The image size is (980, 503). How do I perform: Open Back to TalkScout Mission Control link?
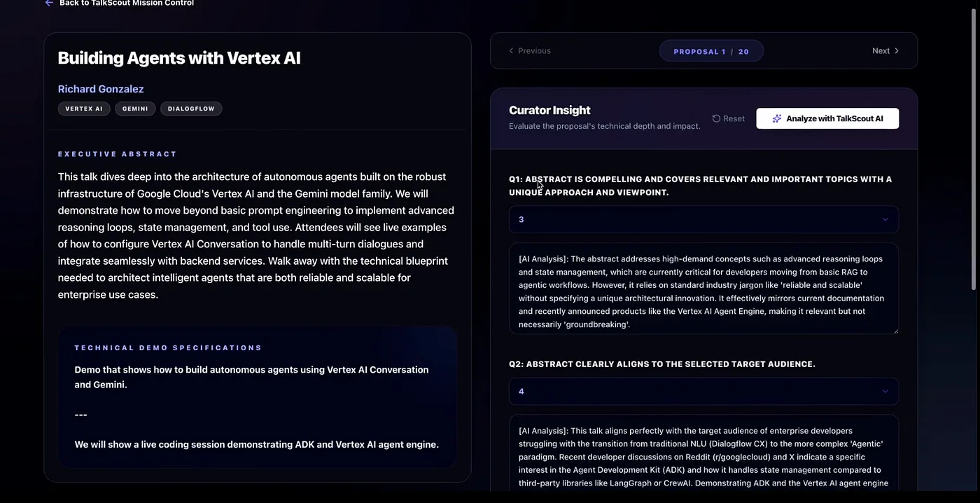point(127,3)
